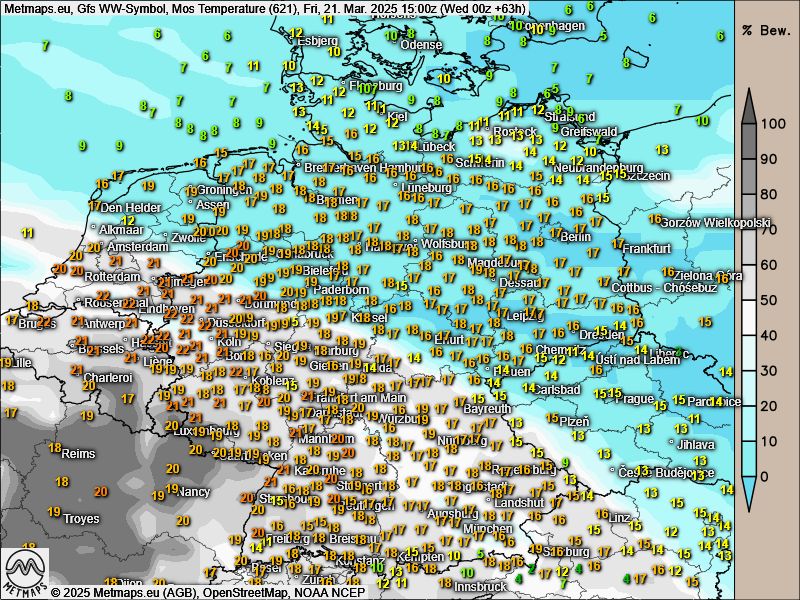Click the 50 mark on the legend scale
This screenshot has width=800, height=600.
[770, 300]
